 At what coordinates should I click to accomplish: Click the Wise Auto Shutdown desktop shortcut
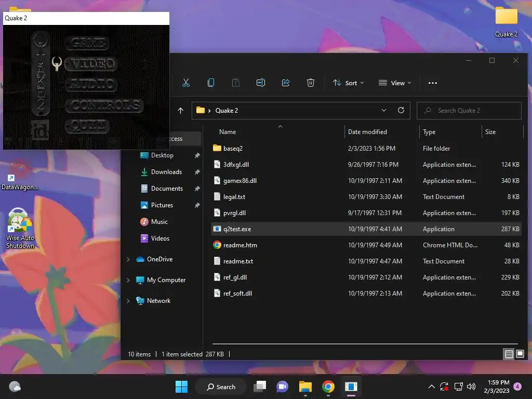(x=20, y=229)
